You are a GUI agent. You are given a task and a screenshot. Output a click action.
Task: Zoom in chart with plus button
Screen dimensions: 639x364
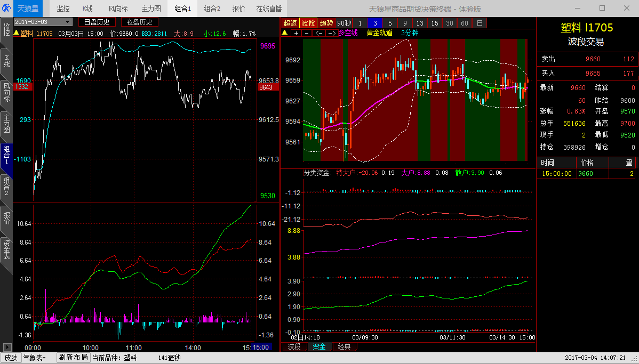pyautogui.click(x=296, y=34)
